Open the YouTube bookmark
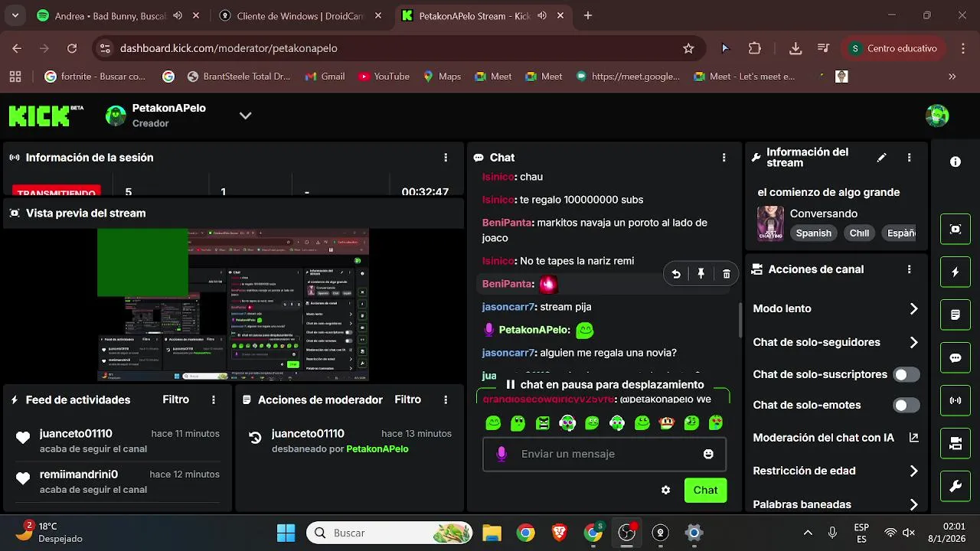Screen dimensions: 980x551 [384, 77]
